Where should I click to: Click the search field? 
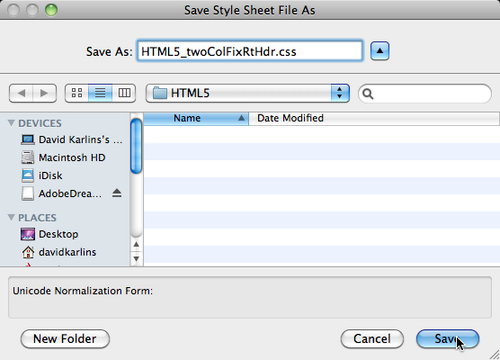coord(425,94)
